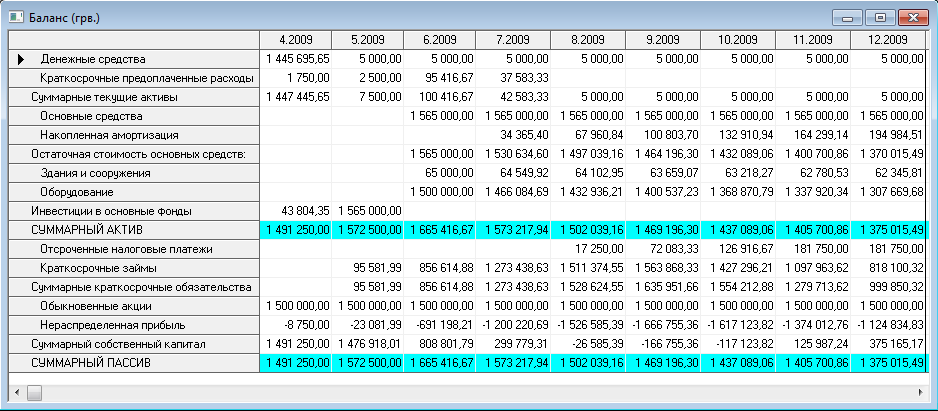The width and height of the screenshot is (938, 411).
Task: Click the 1 665 416,67 СУММАРНЫЙ АКТИВ cell
Action: 440,230
